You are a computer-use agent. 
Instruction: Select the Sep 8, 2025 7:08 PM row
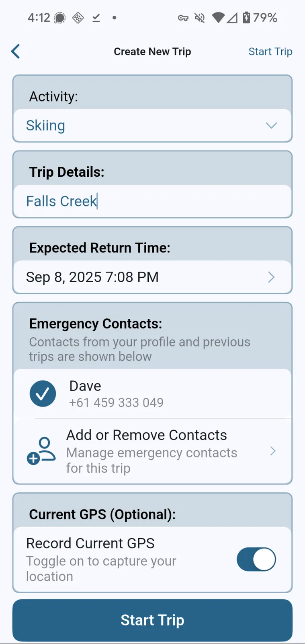(152, 277)
